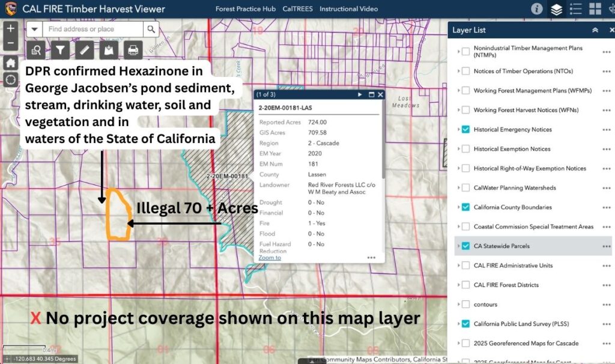Find my location on map
Viewport: 615px width, 364px height.
(11, 80)
